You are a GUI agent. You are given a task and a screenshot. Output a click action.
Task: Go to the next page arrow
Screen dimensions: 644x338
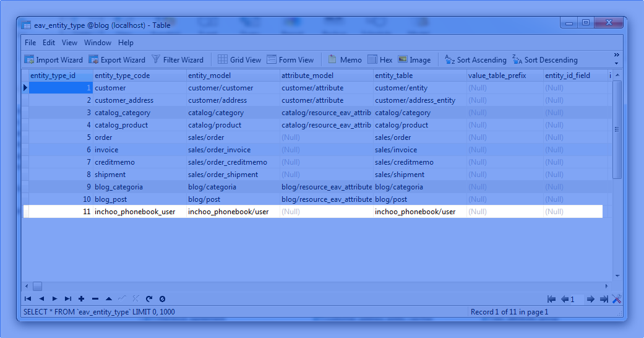(590, 300)
